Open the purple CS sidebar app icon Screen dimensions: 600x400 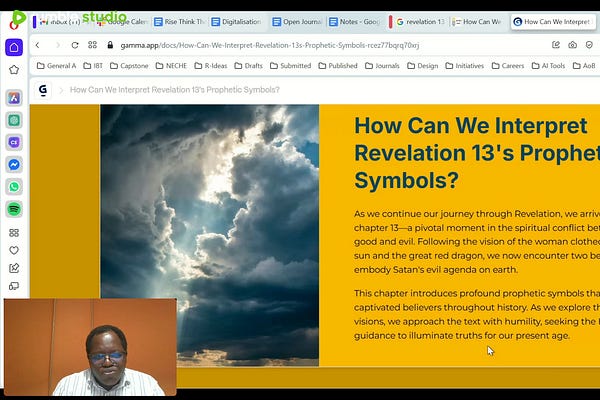(x=14, y=142)
